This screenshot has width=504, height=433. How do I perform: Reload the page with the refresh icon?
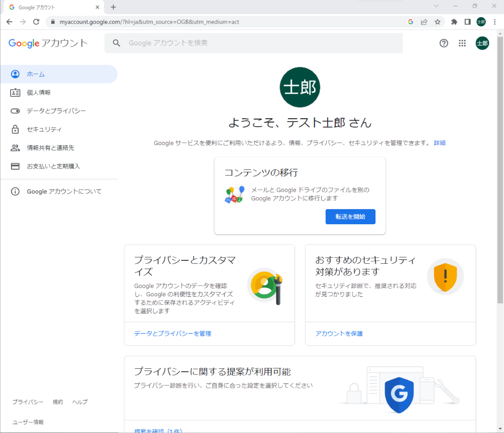coord(36,22)
